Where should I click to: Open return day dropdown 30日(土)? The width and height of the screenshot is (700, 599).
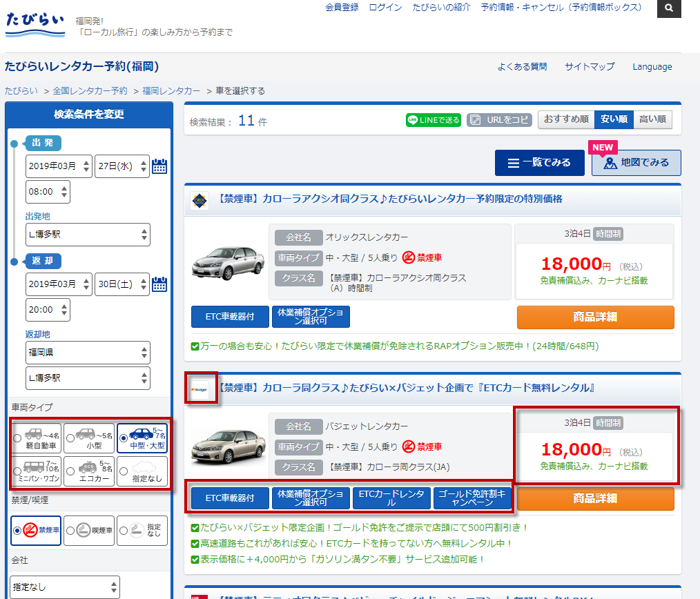(122, 284)
